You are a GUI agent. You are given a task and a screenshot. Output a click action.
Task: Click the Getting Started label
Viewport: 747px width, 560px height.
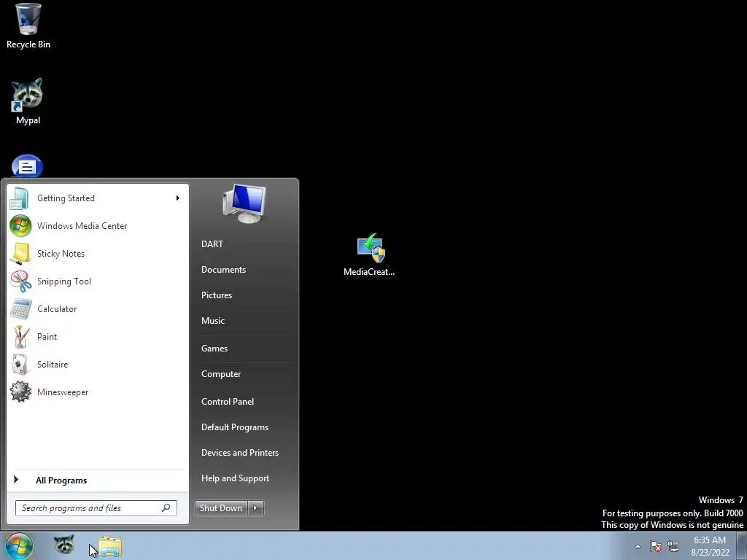click(x=66, y=198)
